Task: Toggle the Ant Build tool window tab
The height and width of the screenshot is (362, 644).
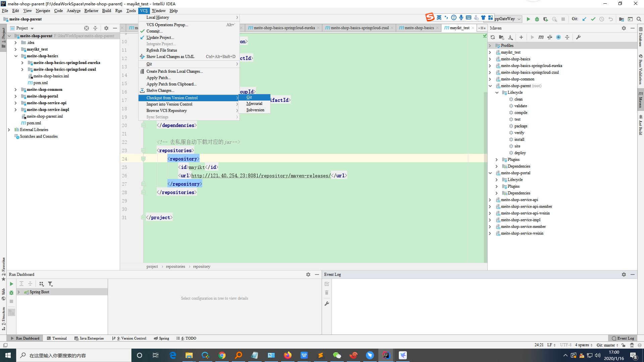Action: click(x=641, y=125)
